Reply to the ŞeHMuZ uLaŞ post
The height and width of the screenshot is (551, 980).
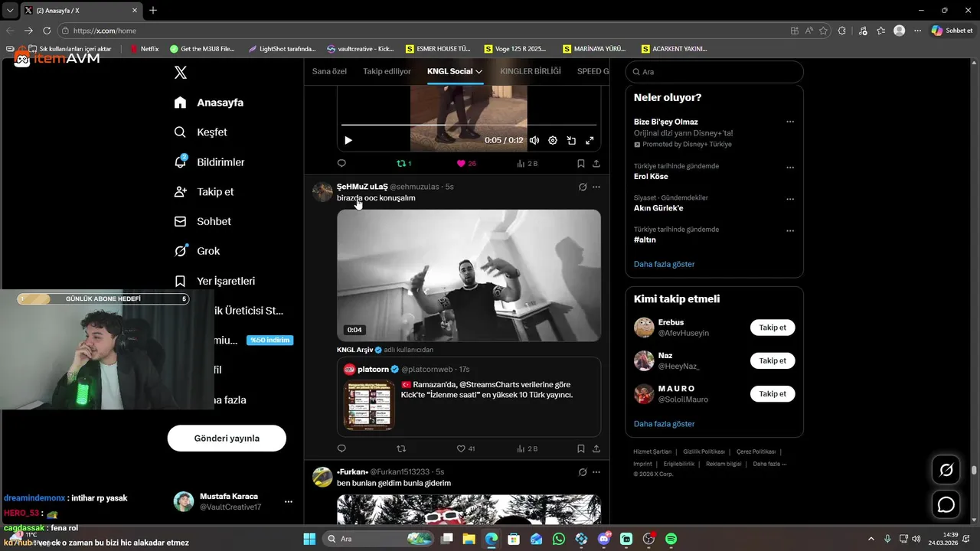pyautogui.click(x=341, y=448)
